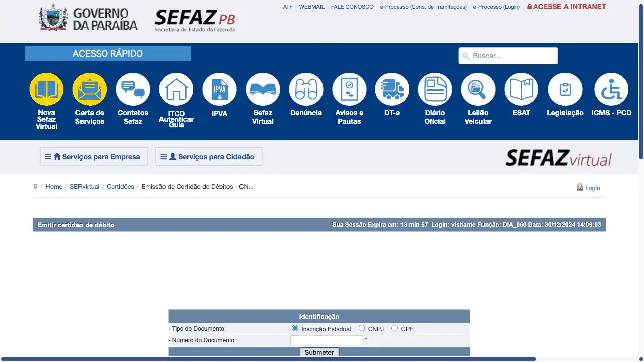Expand the Serviços para Cidadão menu
The width and height of the screenshot is (644, 362).
[x=209, y=157]
